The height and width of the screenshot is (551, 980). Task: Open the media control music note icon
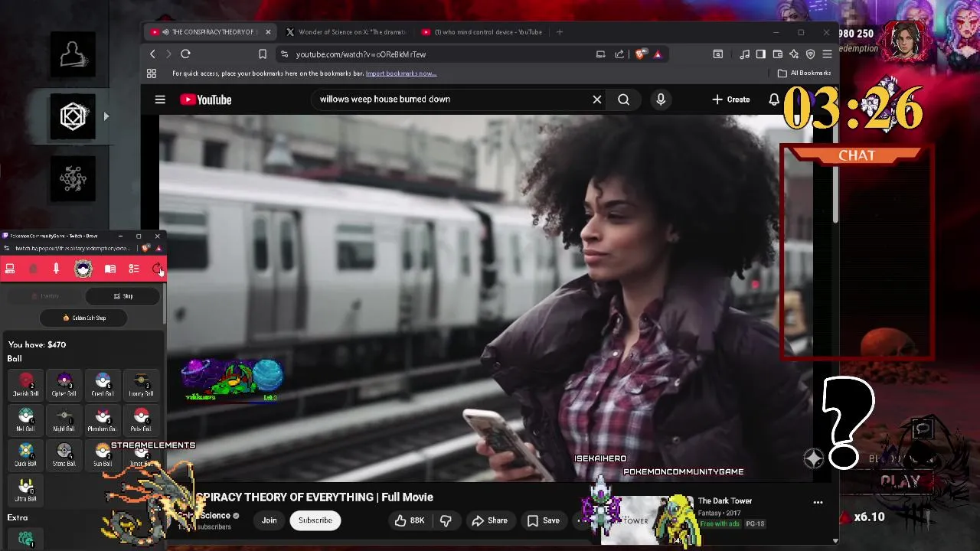744,54
